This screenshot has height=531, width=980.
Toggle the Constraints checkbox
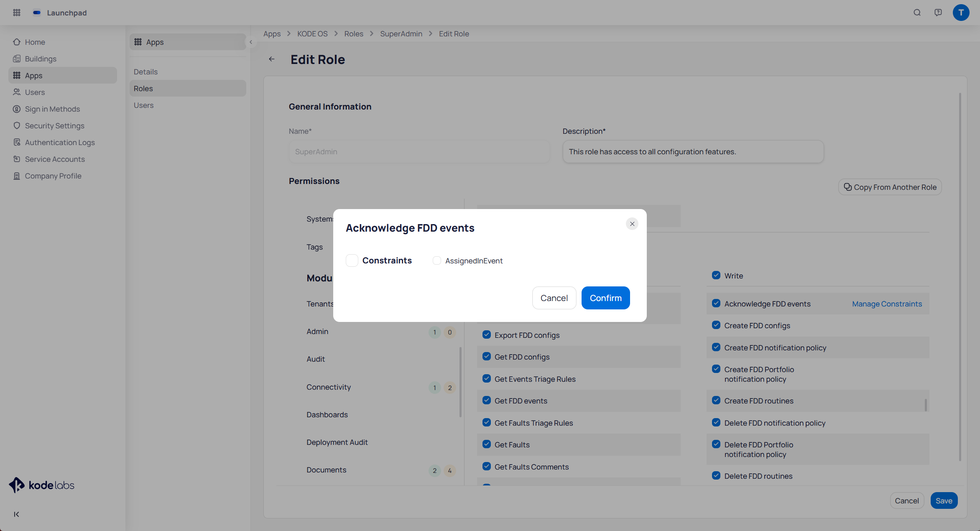(x=352, y=260)
